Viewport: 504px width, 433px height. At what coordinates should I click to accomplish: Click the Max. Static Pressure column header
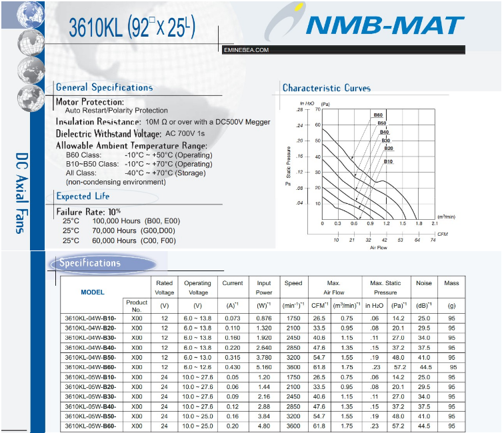click(385, 288)
